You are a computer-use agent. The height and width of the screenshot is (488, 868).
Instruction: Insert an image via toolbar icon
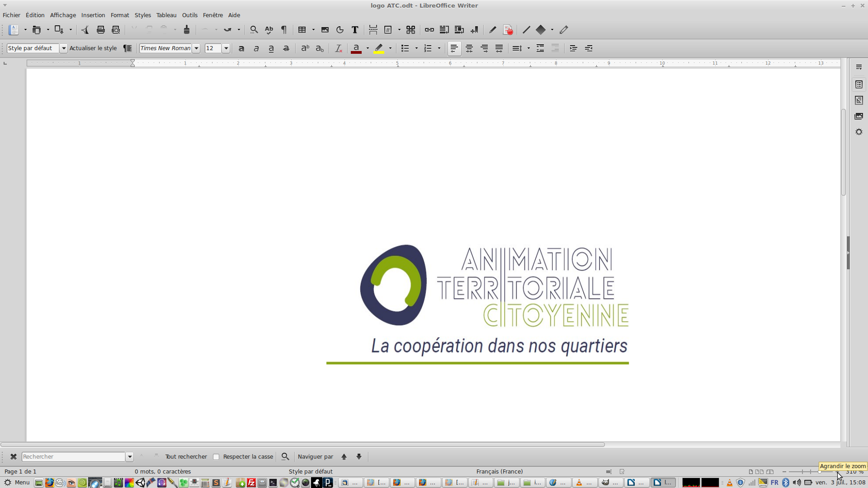[325, 30]
